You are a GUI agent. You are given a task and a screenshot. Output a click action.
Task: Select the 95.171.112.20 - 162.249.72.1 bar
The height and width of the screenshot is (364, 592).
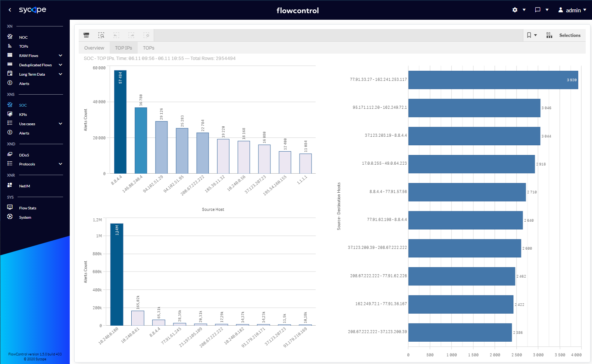(474, 108)
